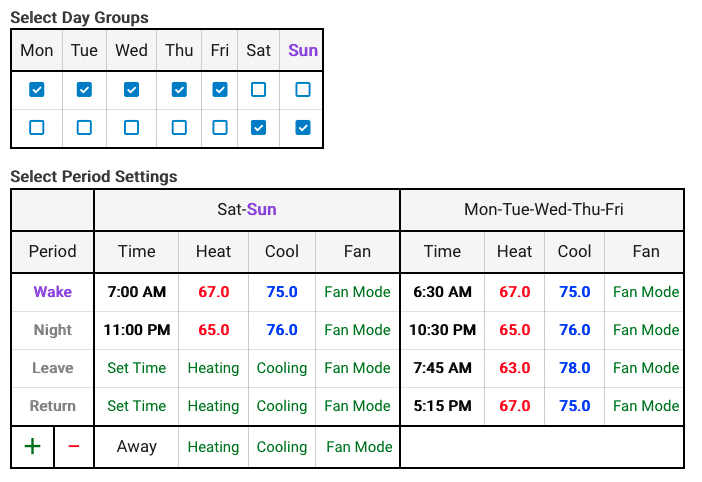This screenshot has height=482, width=702.
Task: Edit Sat-Sun Night cool 76.0
Action: pyautogui.click(x=282, y=330)
